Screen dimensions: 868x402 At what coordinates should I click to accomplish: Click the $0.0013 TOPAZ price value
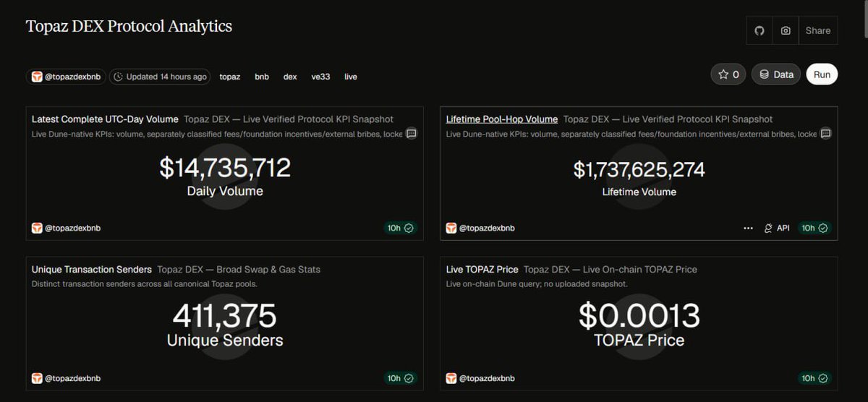tap(639, 317)
